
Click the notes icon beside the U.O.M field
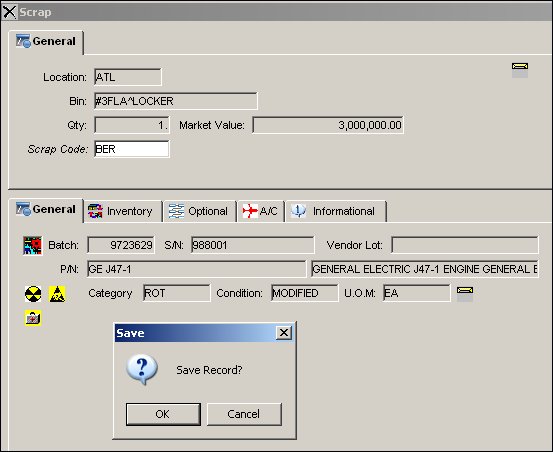click(465, 294)
